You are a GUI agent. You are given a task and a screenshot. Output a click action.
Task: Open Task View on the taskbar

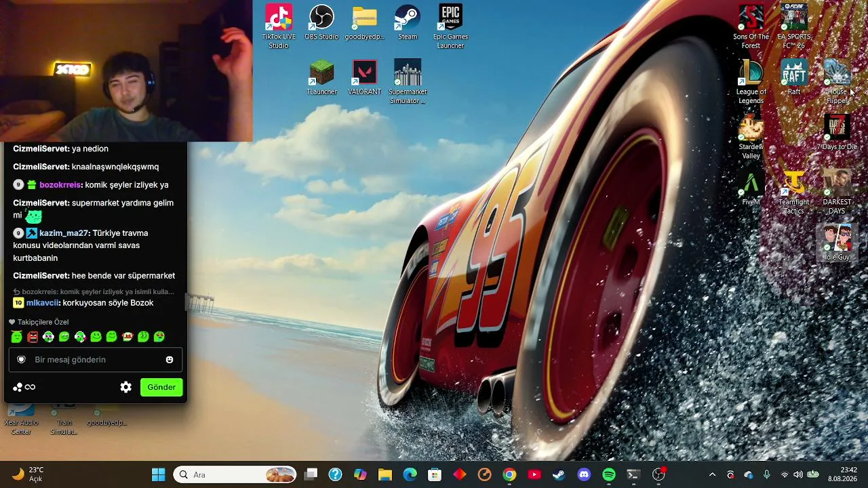311,475
